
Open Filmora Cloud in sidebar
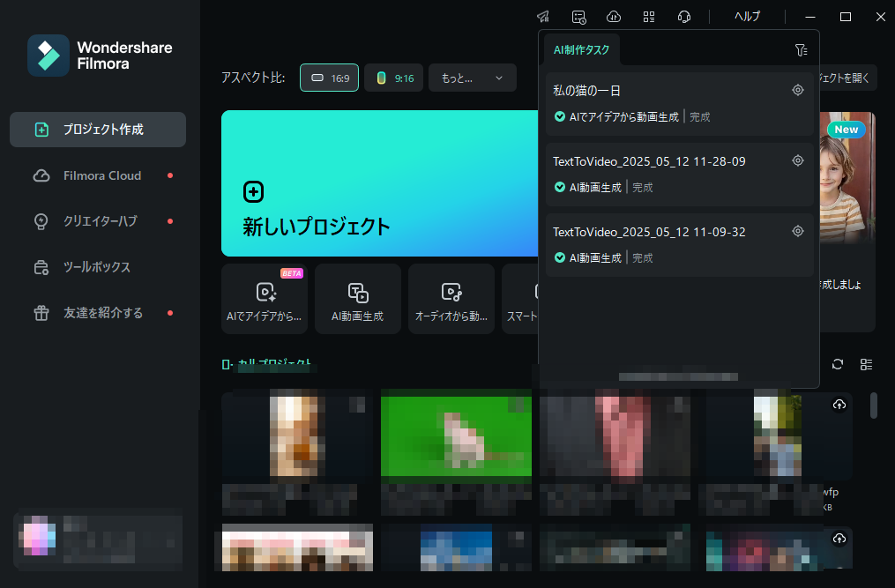pyautogui.click(x=98, y=175)
